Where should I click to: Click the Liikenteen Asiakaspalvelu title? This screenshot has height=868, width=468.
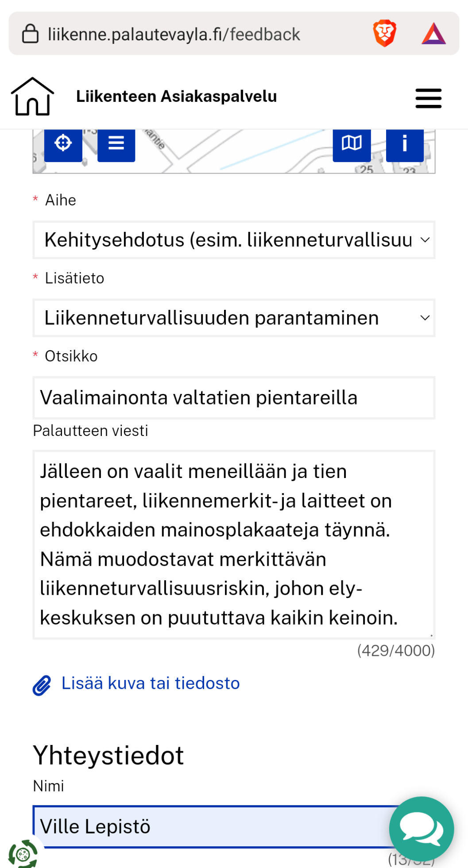click(x=176, y=96)
